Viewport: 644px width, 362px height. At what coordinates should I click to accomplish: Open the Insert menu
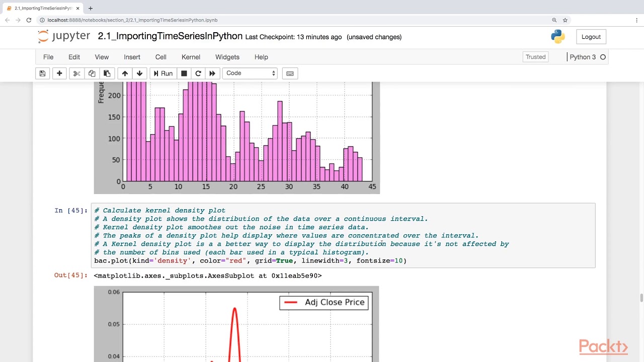pos(132,57)
